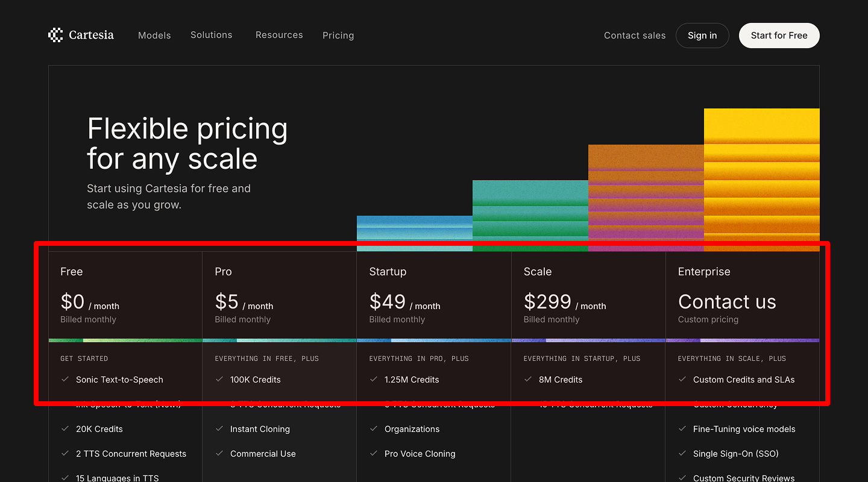Open the Resources navigation dropdown

tap(278, 35)
